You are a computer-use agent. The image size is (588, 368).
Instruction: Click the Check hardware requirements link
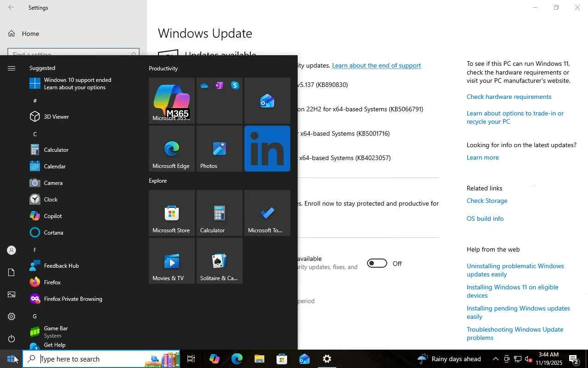click(509, 97)
